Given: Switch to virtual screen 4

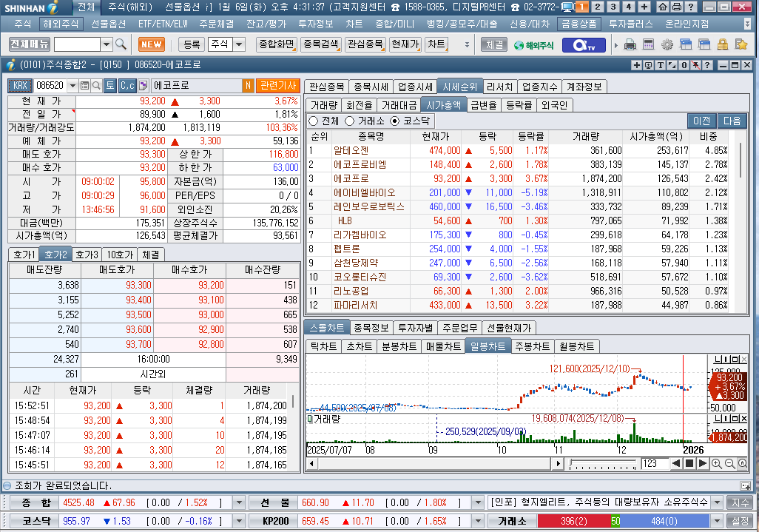Looking at the screenshot, I should click(628, 7).
